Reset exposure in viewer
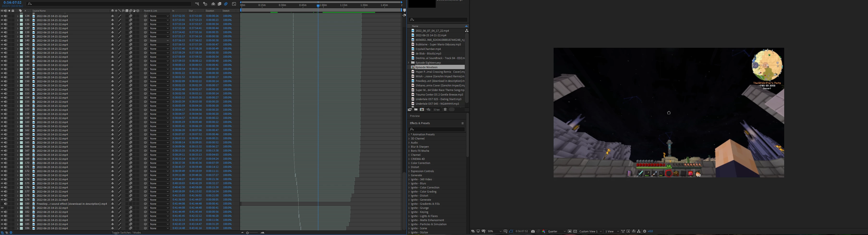This screenshot has width=868, height=235. [x=645, y=231]
